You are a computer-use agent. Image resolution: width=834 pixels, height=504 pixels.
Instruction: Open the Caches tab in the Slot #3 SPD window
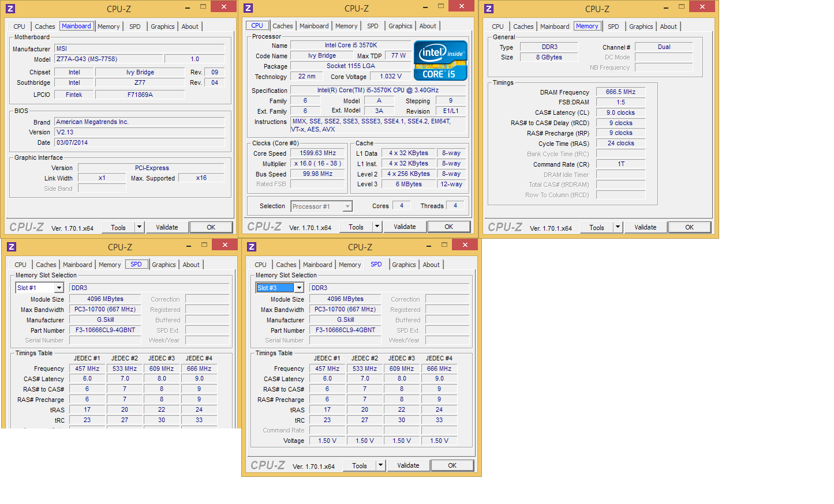(x=286, y=265)
